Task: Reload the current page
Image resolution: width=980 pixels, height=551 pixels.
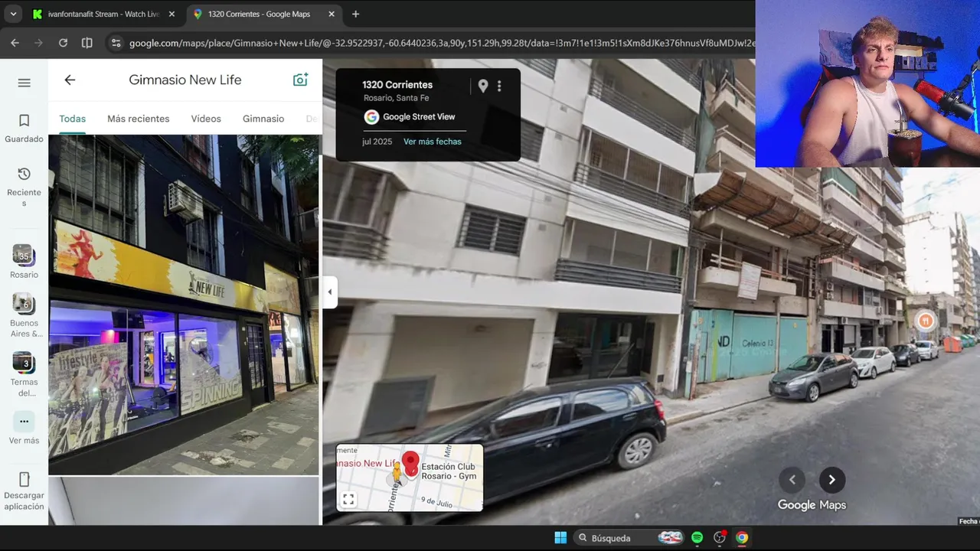Action: [63, 43]
